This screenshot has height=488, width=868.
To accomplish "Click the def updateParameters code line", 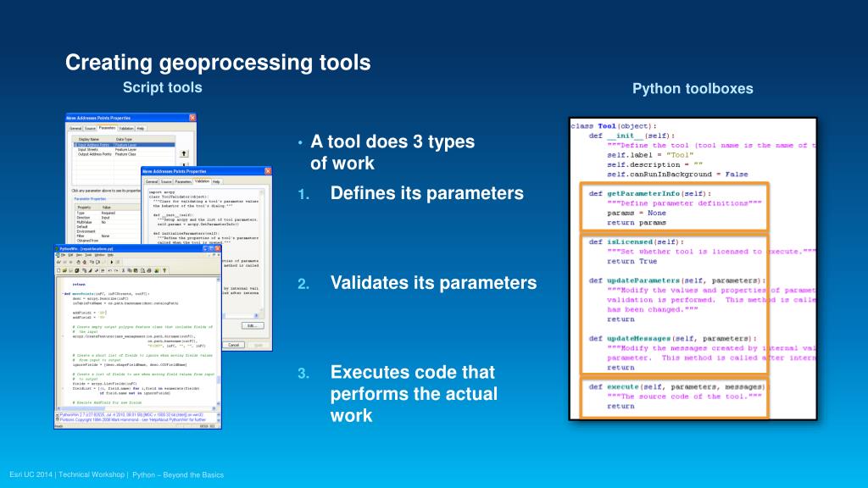I will pyautogui.click(x=677, y=280).
